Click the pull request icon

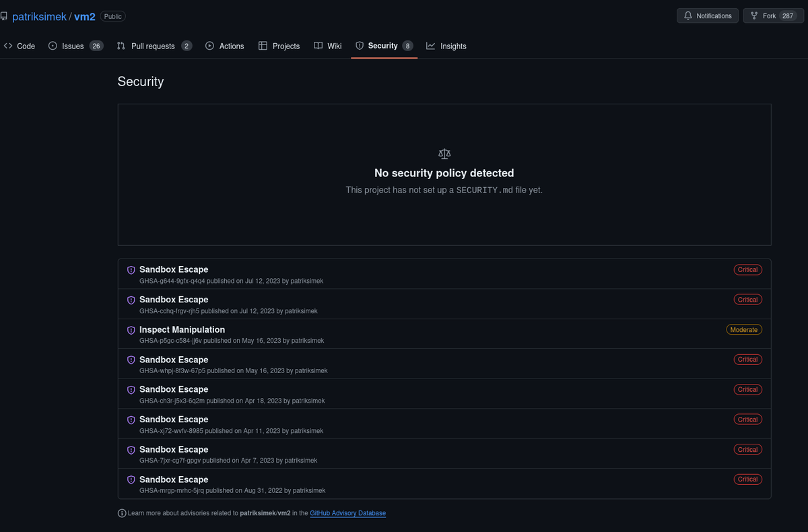121,46
